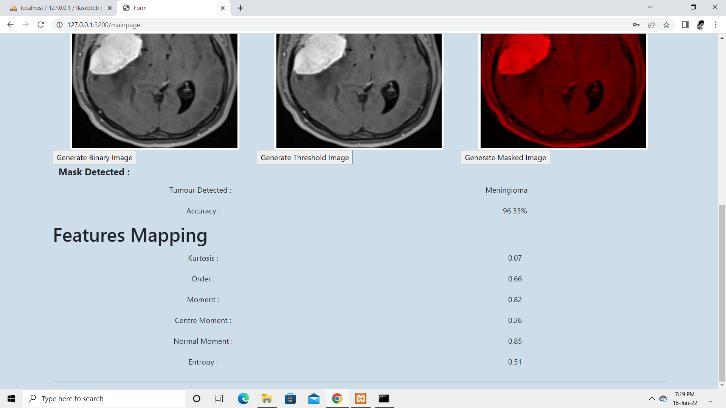Image resolution: width=726 pixels, height=408 pixels.
Task: Show hidden system tray icons
Action: (x=651, y=398)
